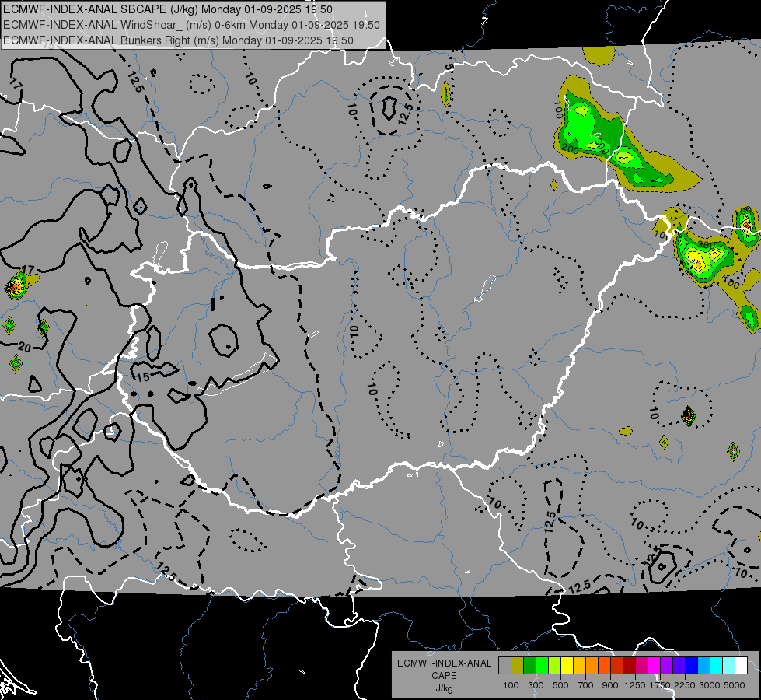The image size is (761, 700).
Task: Click the WindShear_ (m/s) 0-6km title line
Action: 191,25
